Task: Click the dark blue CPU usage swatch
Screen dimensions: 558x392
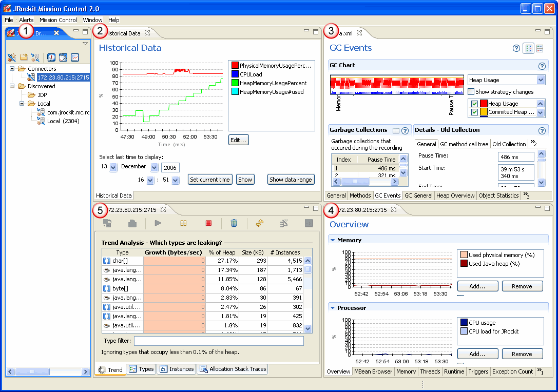Action: click(464, 323)
